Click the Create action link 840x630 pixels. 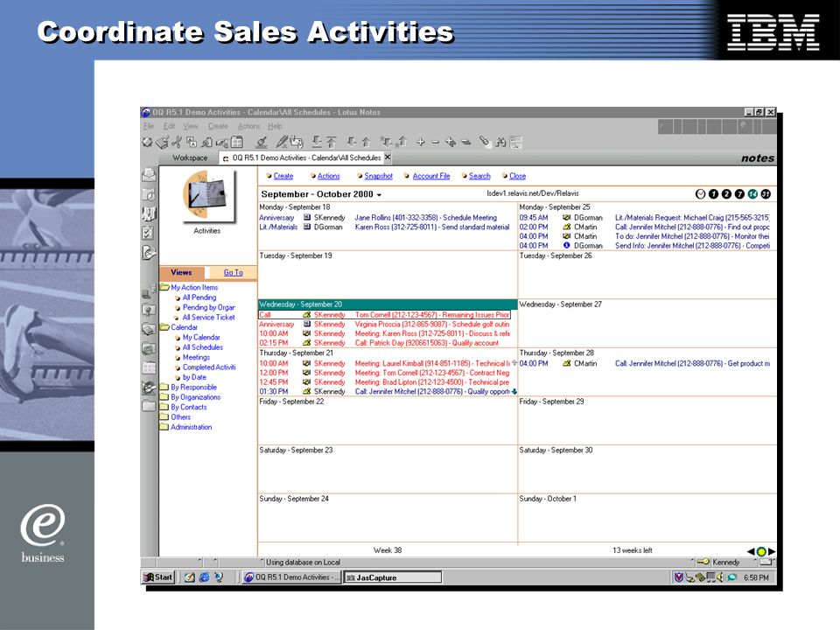click(x=283, y=176)
